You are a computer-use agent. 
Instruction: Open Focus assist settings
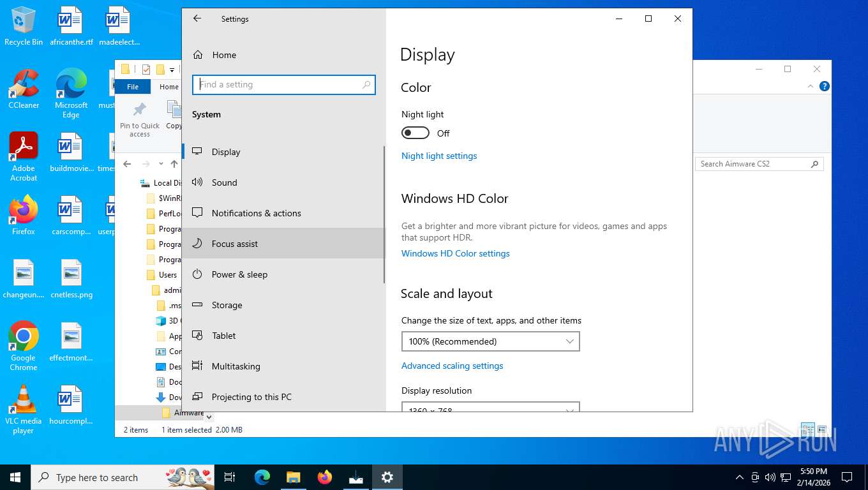[x=235, y=244]
